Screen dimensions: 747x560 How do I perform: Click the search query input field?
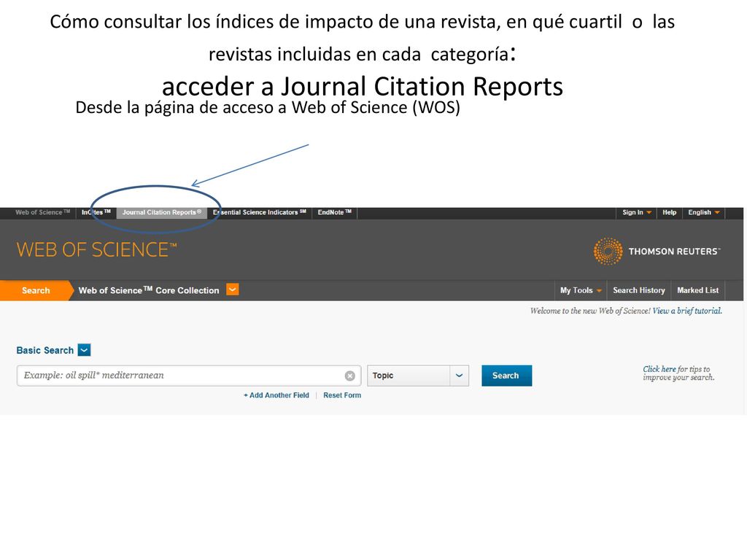click(189, 376)
